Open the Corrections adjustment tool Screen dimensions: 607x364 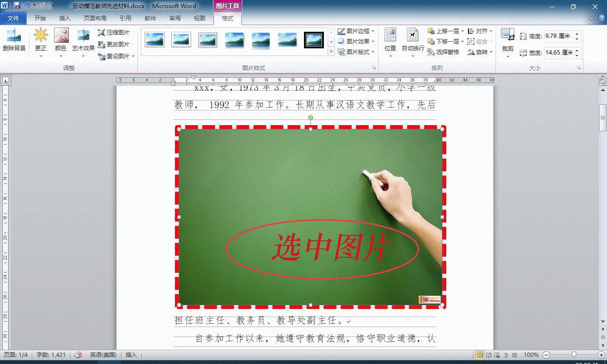tap(41, 40)
